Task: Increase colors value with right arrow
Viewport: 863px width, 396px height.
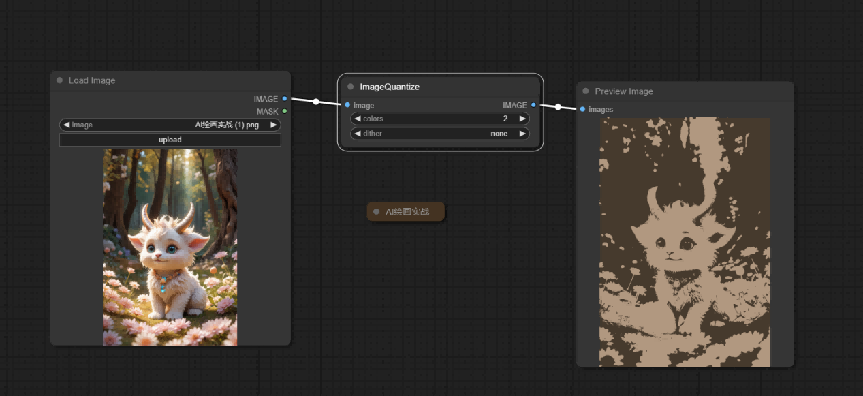Action: coord(522,118)
